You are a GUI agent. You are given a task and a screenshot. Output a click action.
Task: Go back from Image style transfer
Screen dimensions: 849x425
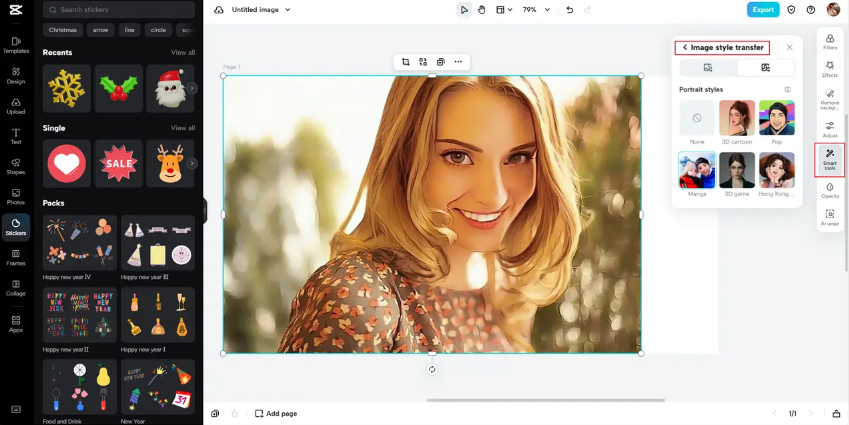pyautogui.click(x=685, y=48)
